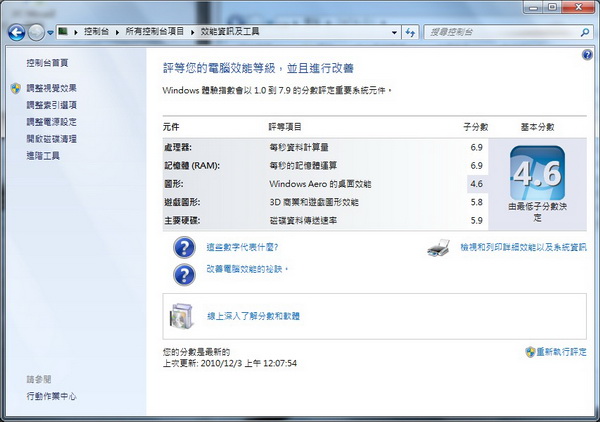
Task: Click subscore 5.8 in 遊戲圖形 row
Action: click(x=476, y=202)
